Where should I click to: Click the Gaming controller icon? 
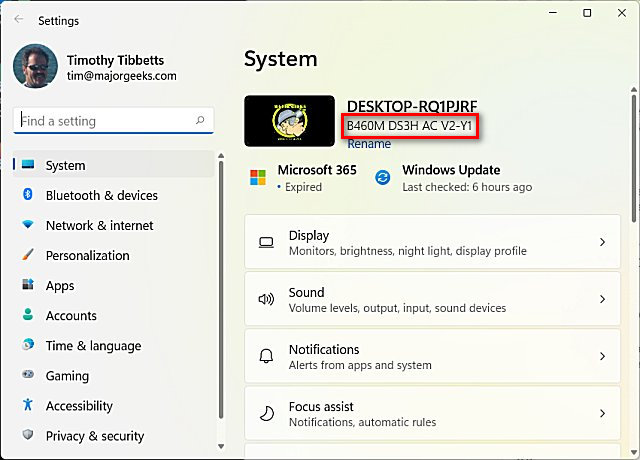[x=28, y=374]
